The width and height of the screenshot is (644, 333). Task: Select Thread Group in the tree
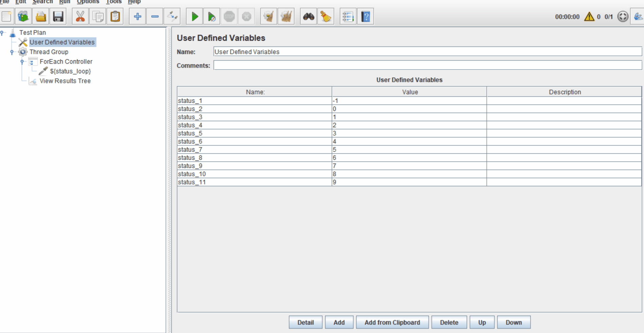[x=49, y=52]
